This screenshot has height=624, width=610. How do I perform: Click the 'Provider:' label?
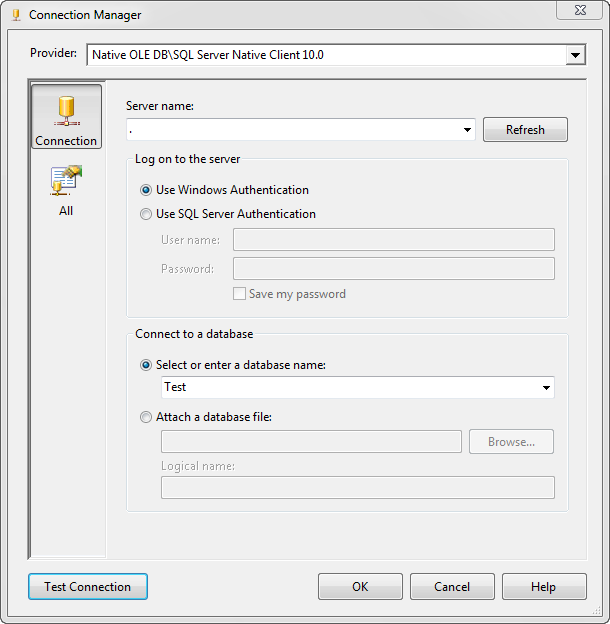54,53
